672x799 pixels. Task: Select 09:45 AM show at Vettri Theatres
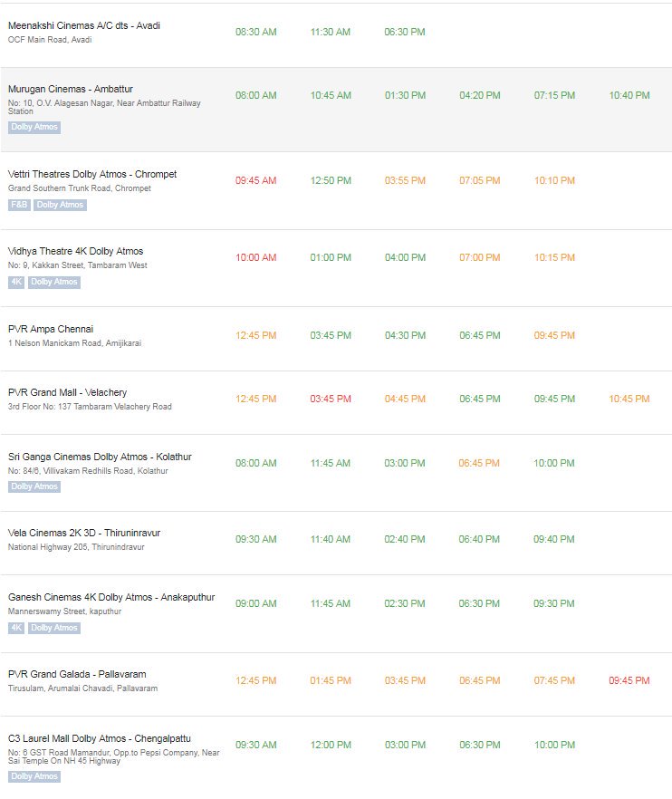coord(255,180)
